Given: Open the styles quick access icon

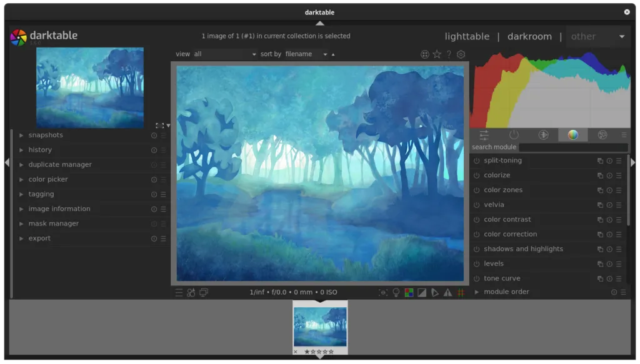Looking at the screenshot, I should coord(191,292).
